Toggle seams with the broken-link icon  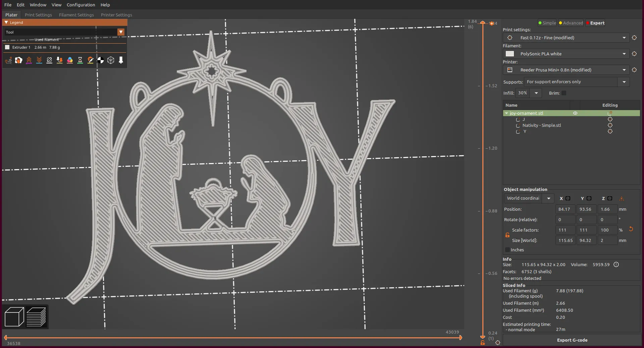(49, 60)
